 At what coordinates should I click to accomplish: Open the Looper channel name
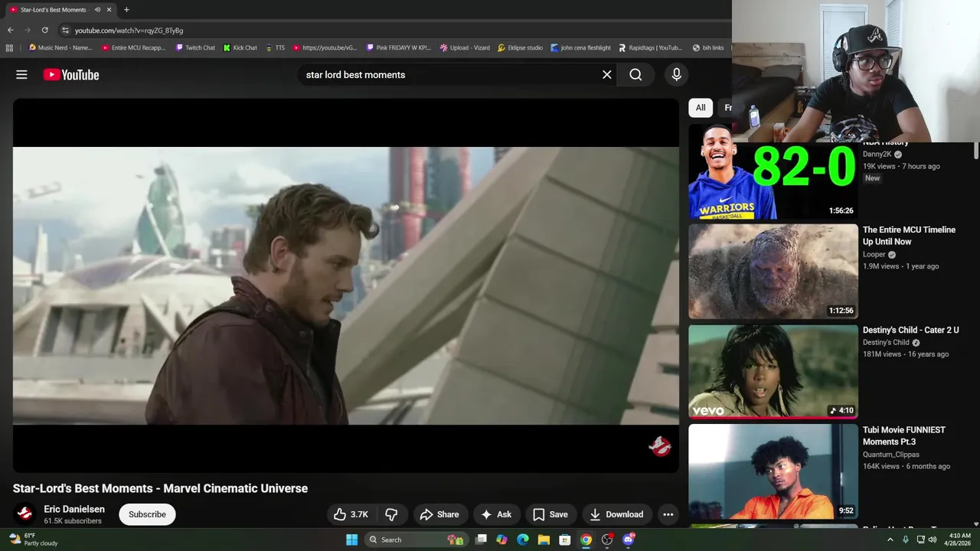click(874, 255)
